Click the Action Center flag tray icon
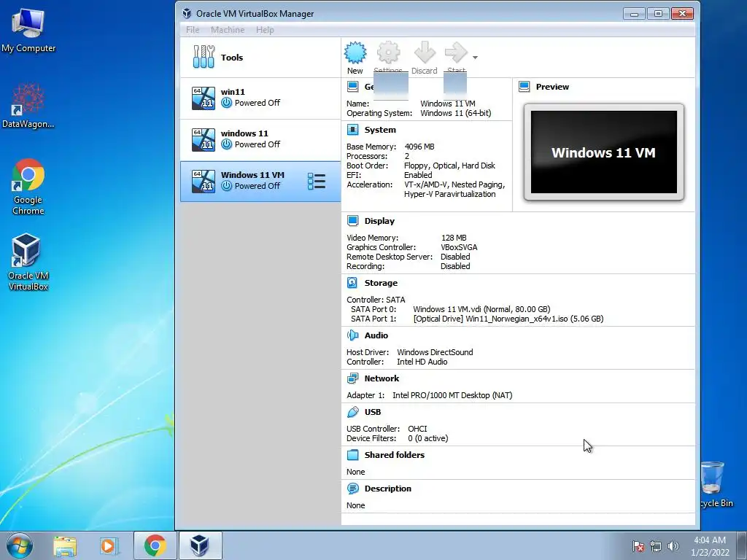This screenshot has width=747, height=560. coord(638,546)
